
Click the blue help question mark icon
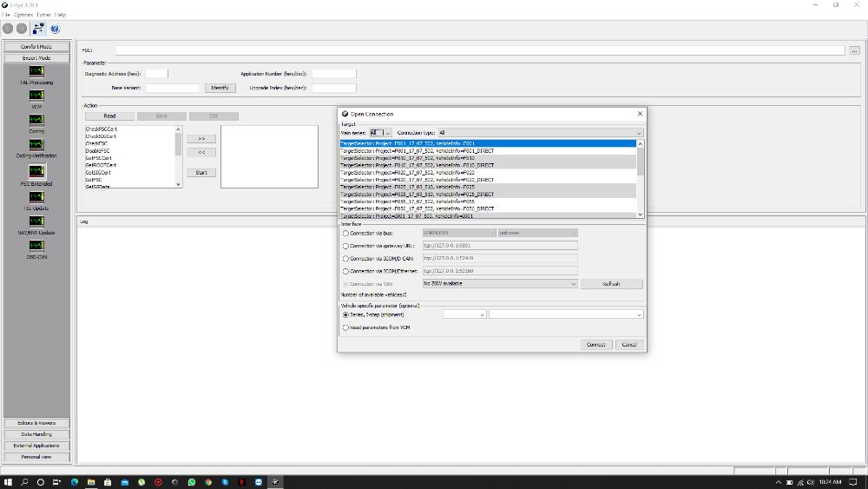(55, 29)
